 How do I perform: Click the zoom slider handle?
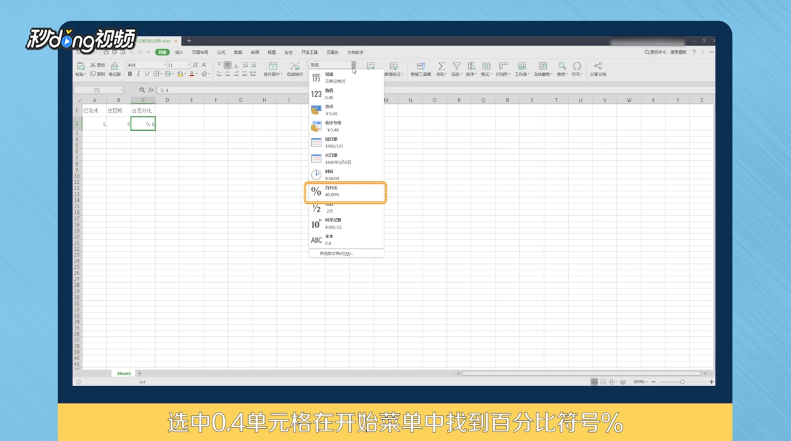tap(682, 382)
